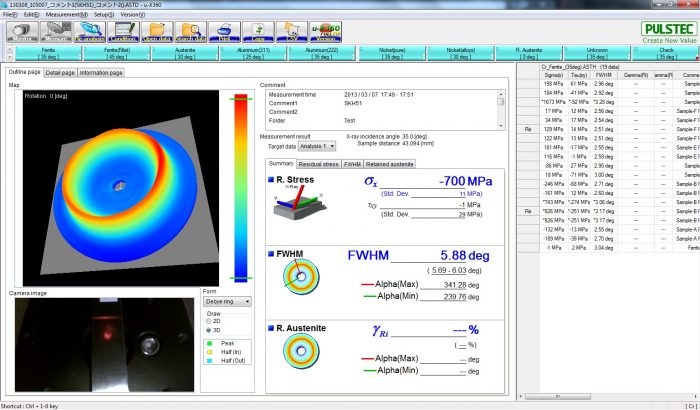Click the Measure toolbar icon
This screenshot has height=410, width=700.
56,32
